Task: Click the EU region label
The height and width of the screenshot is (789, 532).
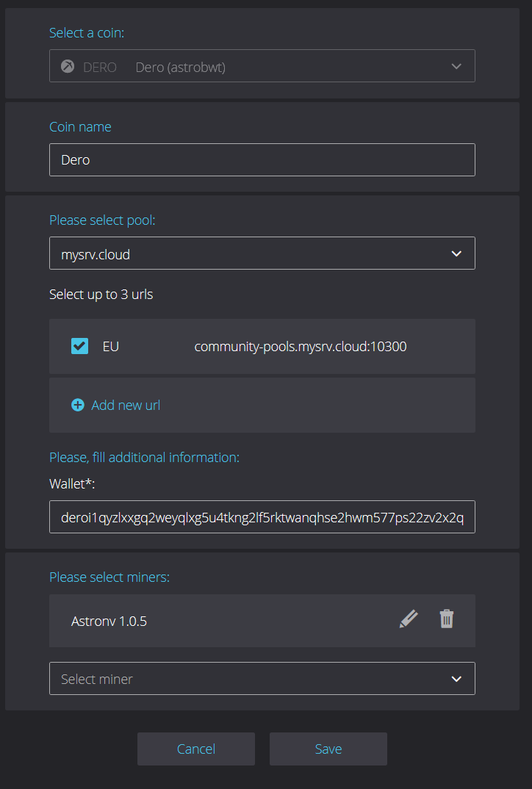Action: tap(111, 347)
